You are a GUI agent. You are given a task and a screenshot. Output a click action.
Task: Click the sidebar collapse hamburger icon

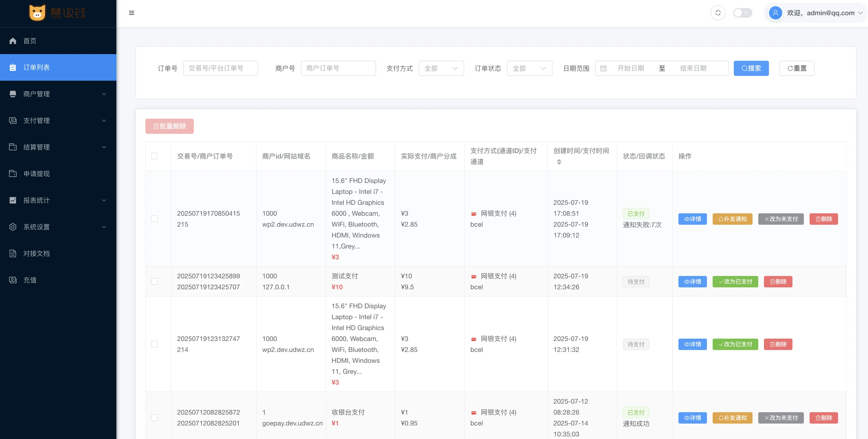point(131,13)
